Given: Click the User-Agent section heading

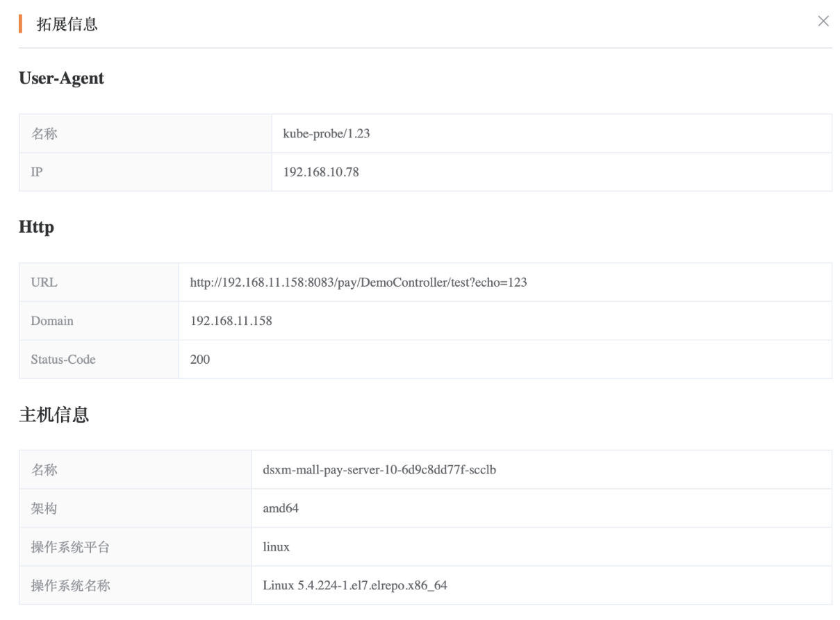Looking at the screenshot, I should 61,78.
